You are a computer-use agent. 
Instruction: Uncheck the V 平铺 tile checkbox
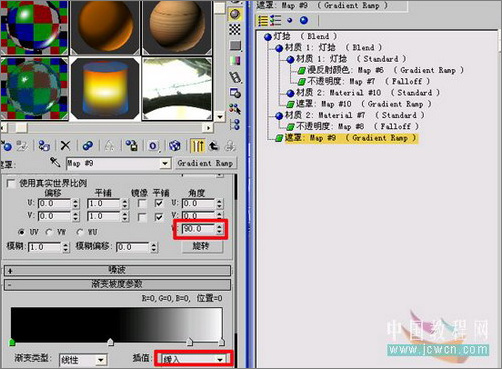coord(159,217)
